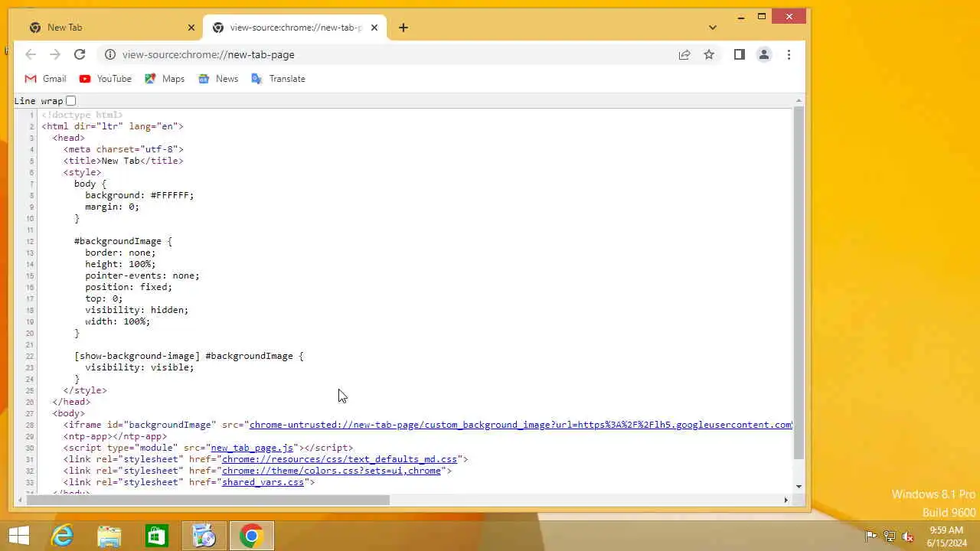Open a new tab with plus button

(403, 28)
